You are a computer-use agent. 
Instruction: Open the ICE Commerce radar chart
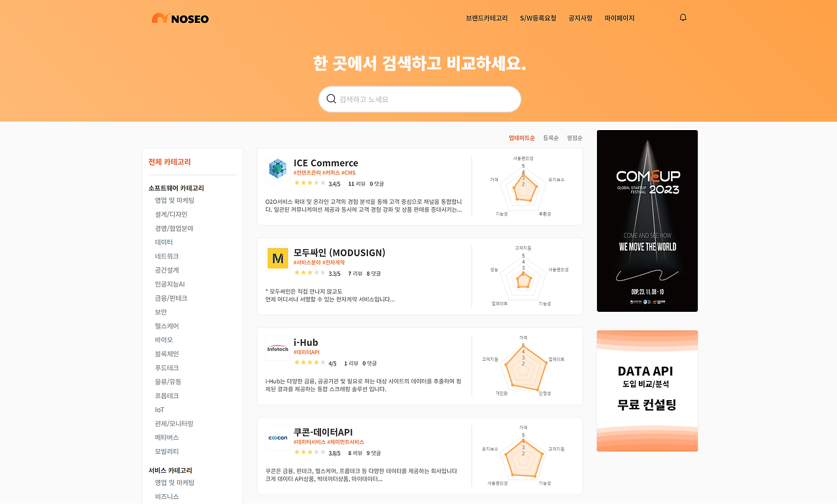[523, 187]
